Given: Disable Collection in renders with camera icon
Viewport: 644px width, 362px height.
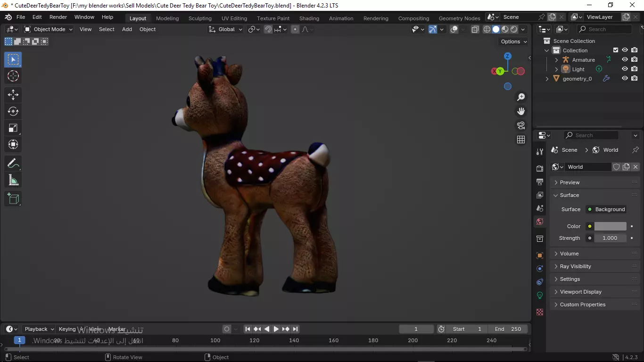Looking at the screenshot, I should (635, 50).
